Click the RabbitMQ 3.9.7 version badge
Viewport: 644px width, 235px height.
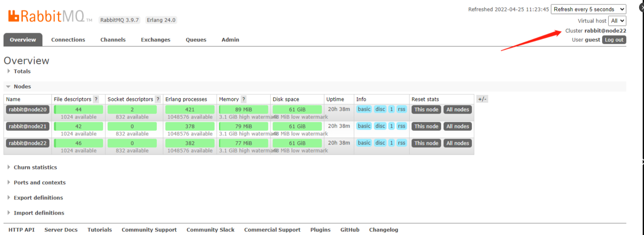pos(119,20)
